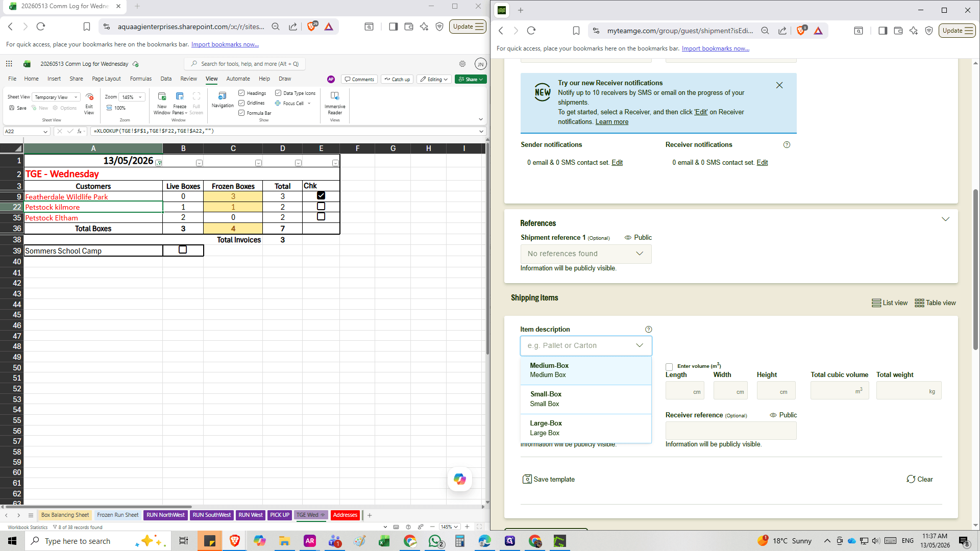Open the Formulas ribbon tab
Screen dimensions: 980x551
point(141,79)
